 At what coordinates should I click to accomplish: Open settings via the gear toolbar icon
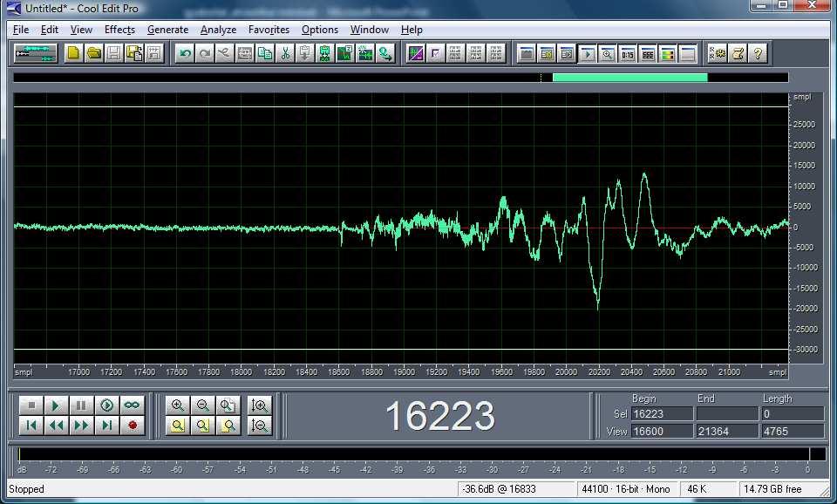coord(718,53)
